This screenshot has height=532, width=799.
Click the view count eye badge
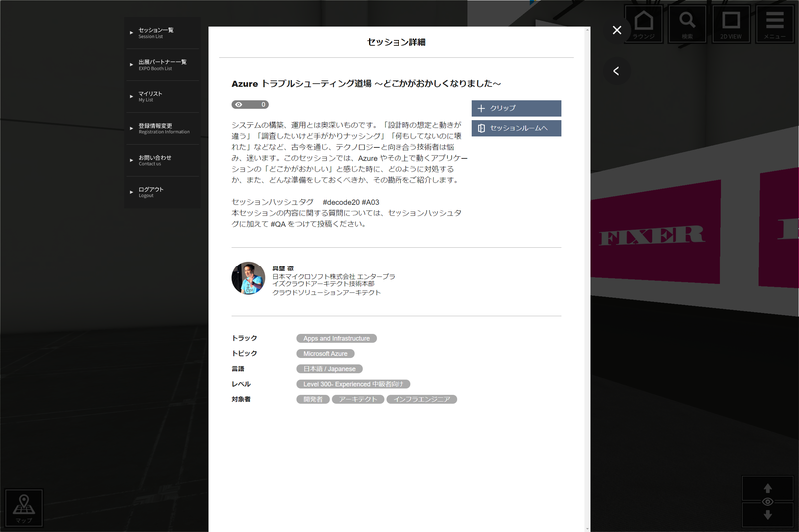tap(250, 105)
